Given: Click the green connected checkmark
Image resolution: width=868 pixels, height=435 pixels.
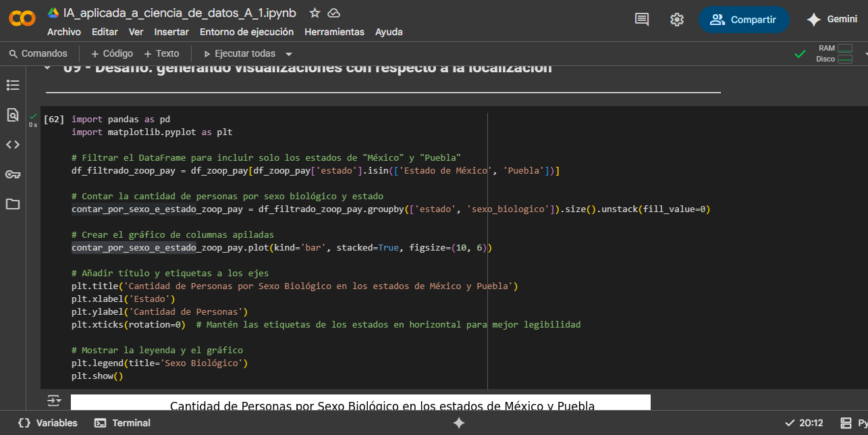Looking at the screenshot, I should click(800, 53).
